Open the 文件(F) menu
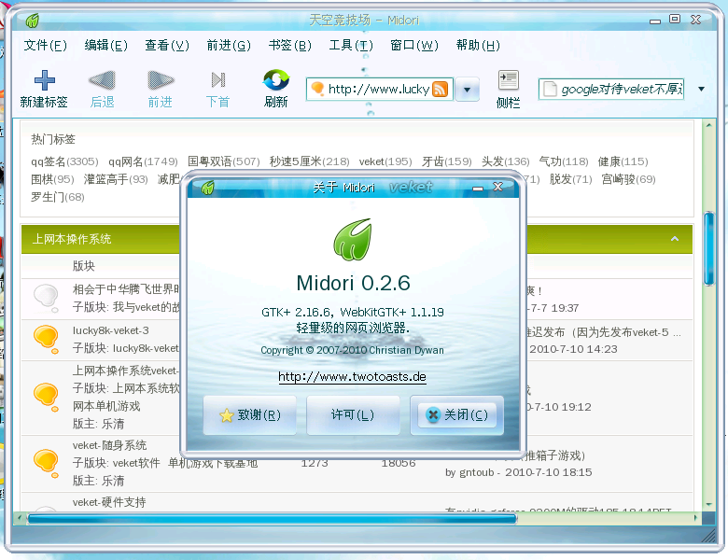 [46, 45]
